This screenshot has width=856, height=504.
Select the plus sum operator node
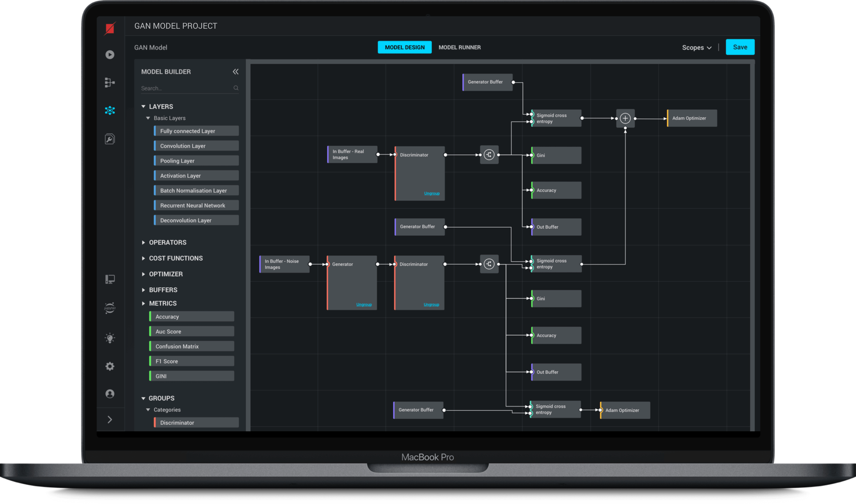click(625, 119)
